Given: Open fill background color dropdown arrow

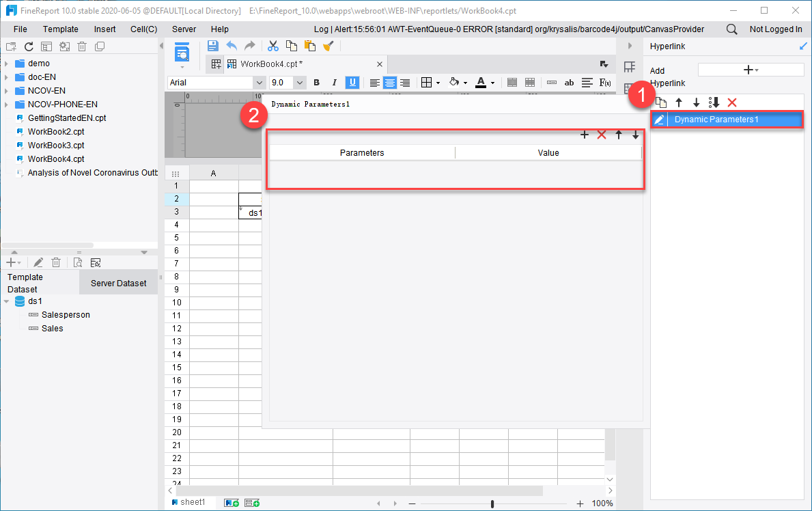Looking at the screenshot, I should click(x=465, y=83).
